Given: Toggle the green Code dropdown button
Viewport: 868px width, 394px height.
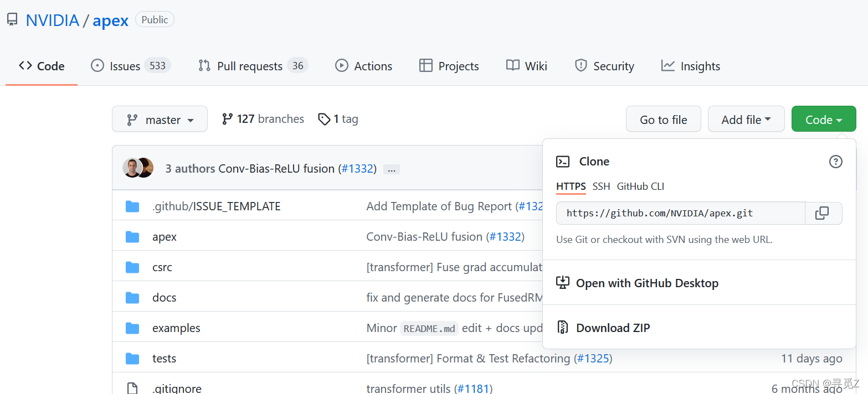Looking at the screenshot, I should point(823,120).
